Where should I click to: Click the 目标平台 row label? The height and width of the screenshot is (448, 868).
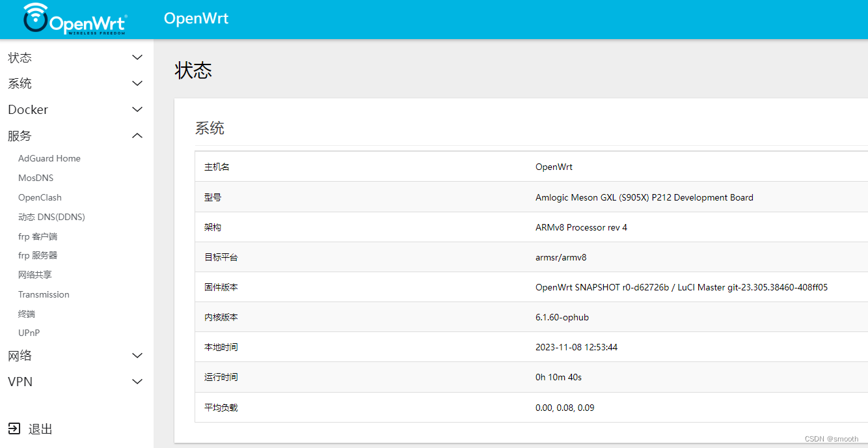pos(221,257)
